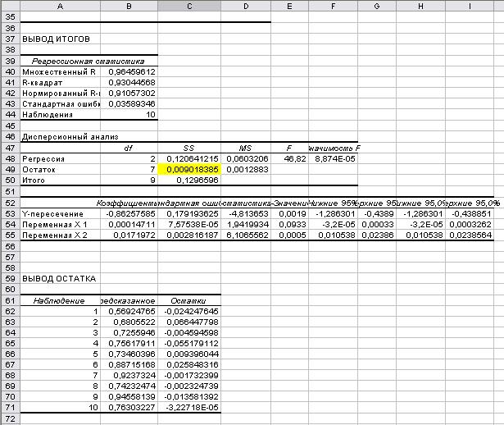Select the F value 46,82
Screen dimensions: 504x425
[x=289, y=158]
